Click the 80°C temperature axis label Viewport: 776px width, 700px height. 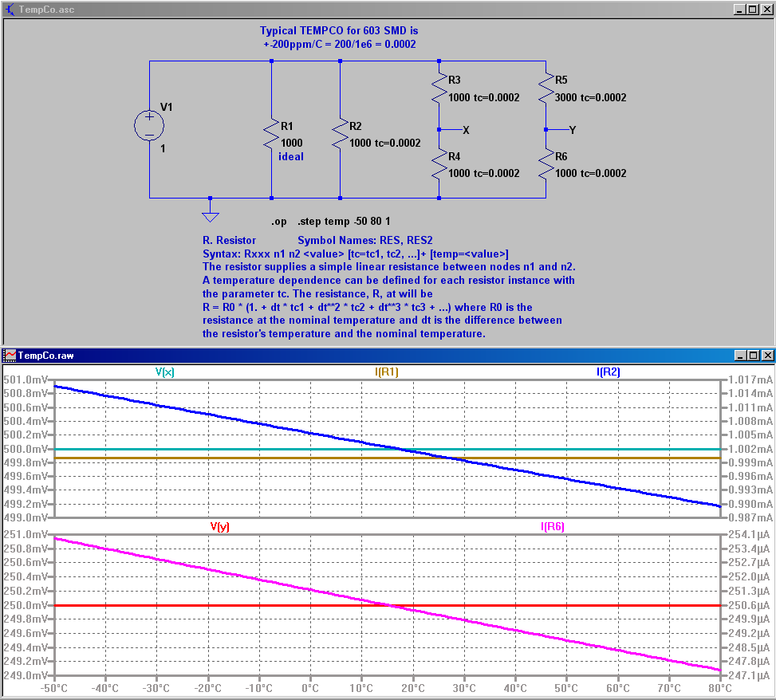pos(720,688)
